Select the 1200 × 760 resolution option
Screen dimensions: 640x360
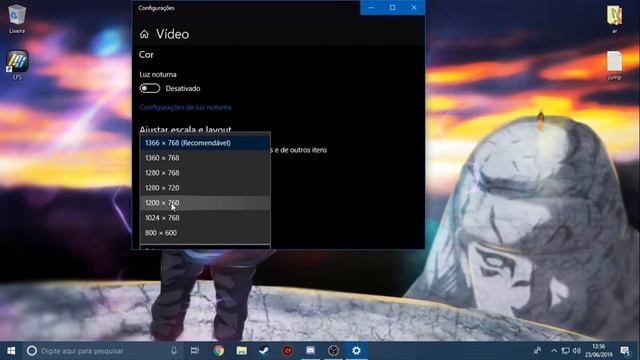point(205,203)
